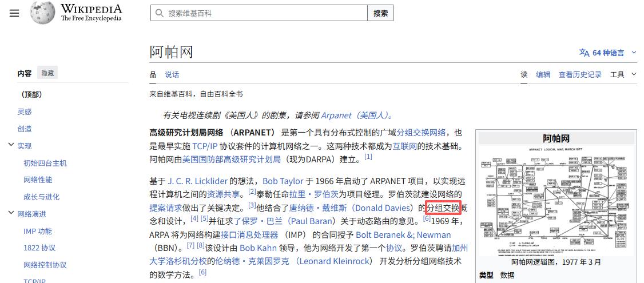Open the highlighted 分组交换 link
The width and height of the screenshot is (644, 283).
[443, 208]
